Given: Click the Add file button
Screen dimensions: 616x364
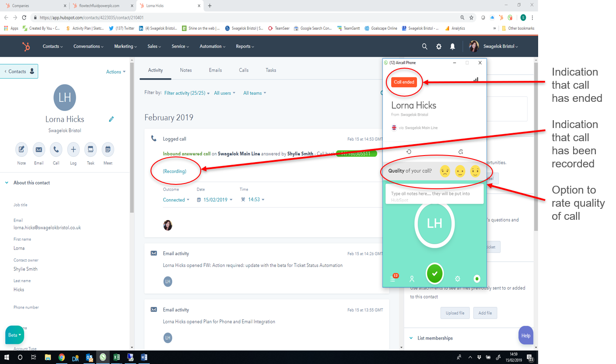Looking at the screenshot, I should pos(485,313).
